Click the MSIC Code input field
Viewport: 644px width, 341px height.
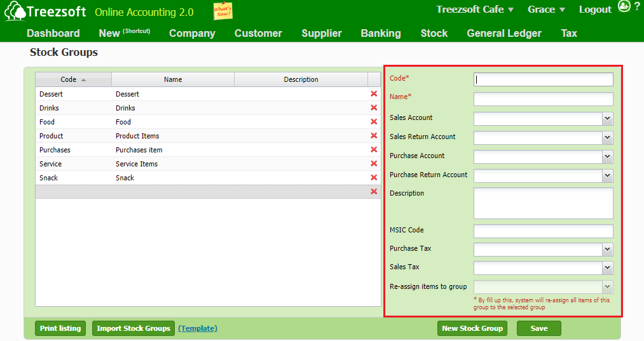click(x=543, y=231)
